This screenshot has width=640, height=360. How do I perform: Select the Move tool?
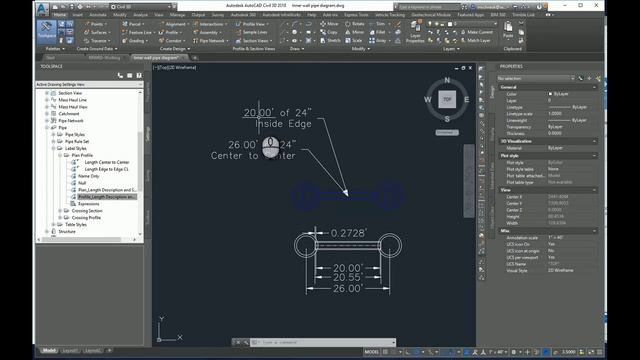329,24
